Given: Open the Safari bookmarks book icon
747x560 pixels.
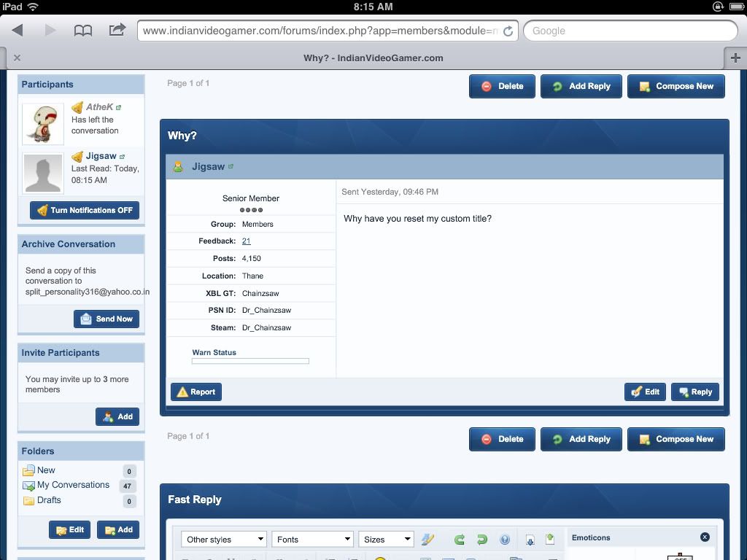Looking at the screenshot, I should tap(83, 31).
